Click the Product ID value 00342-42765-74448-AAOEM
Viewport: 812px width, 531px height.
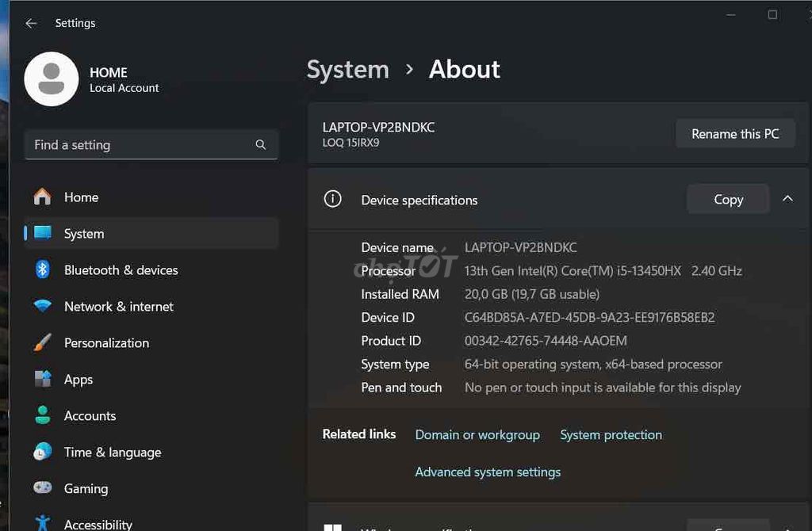pos(546,341)
